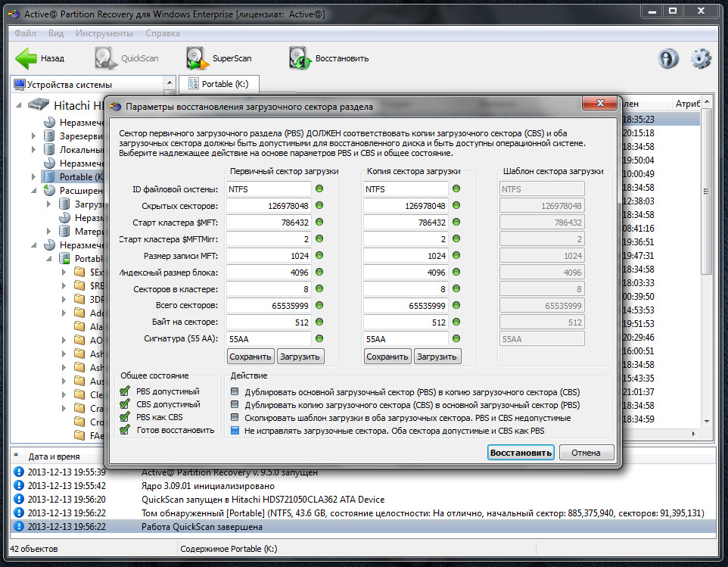Open the Инструменты menu

104,33
